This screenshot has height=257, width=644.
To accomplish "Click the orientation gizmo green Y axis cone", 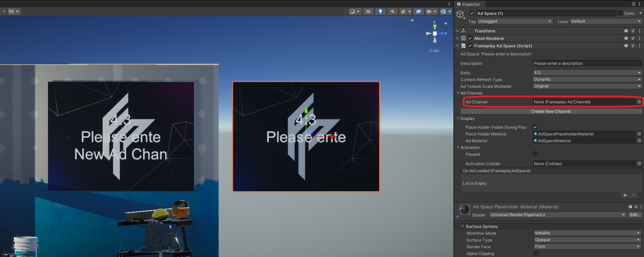I will [435, 27].
